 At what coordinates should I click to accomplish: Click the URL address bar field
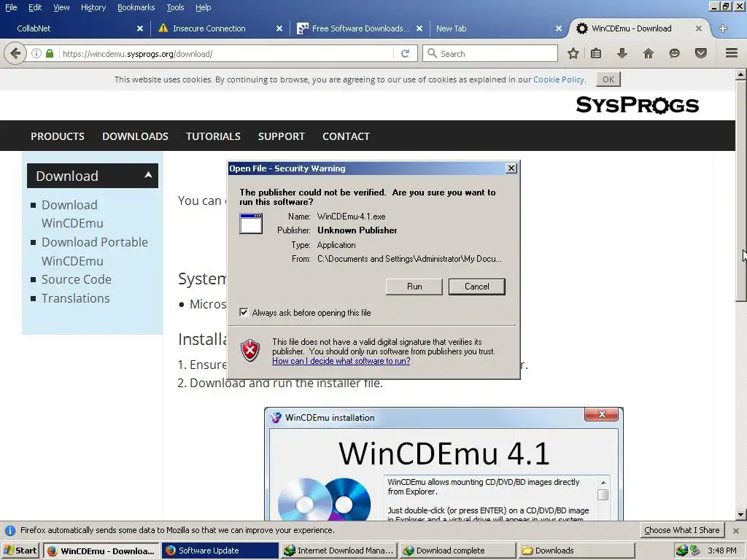pos(226,53)
